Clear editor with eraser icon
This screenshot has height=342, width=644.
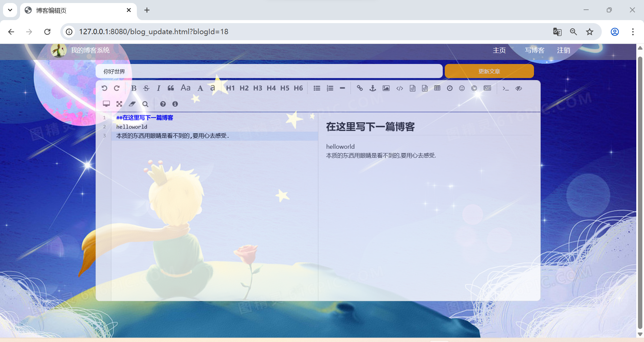click(132, 104)
